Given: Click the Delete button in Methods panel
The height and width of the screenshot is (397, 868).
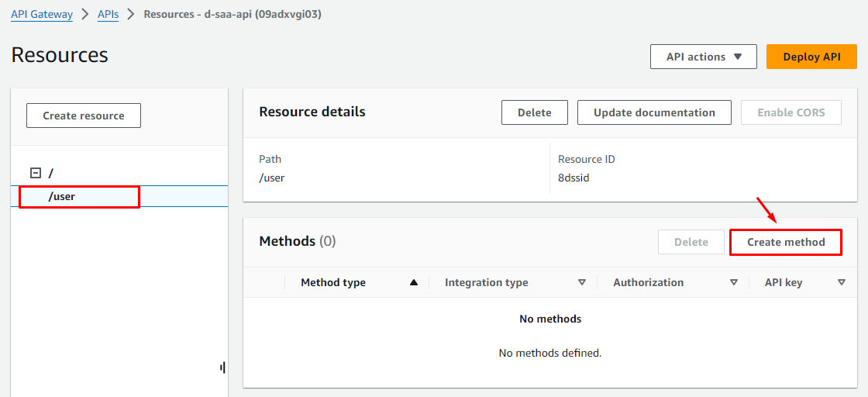Looking at the screenshot, I should pyautogui.click(x=691, y=242).
